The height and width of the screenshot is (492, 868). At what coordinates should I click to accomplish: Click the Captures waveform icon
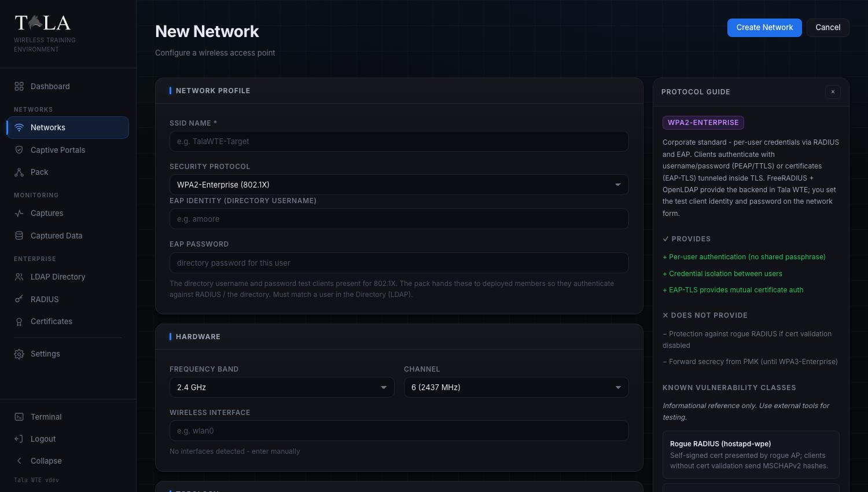[x=19, y=213]
